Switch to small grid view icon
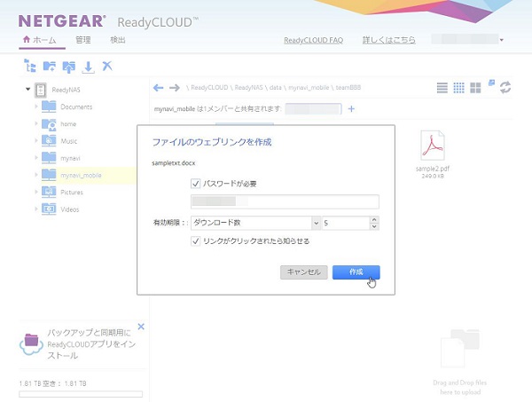 click(458, 88)
